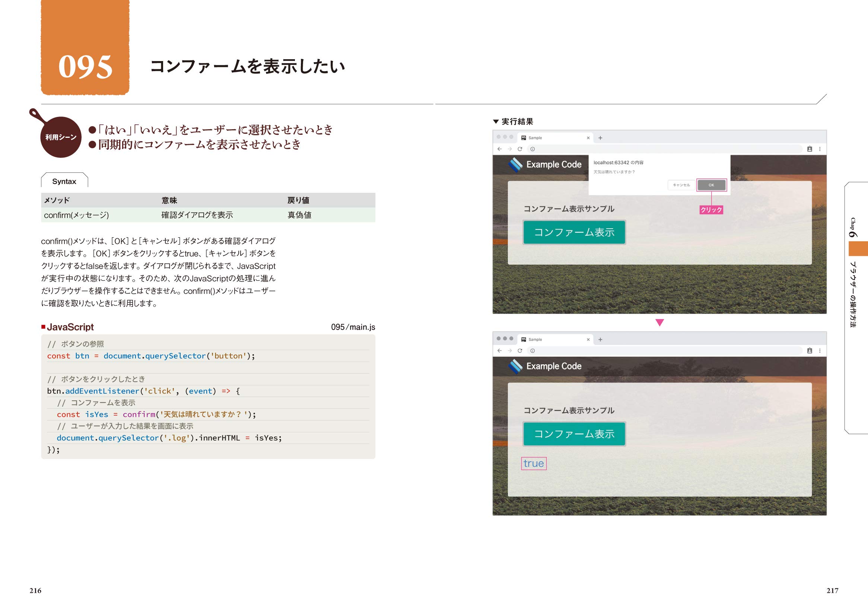Click the page info icon in the address bar

pos(533,149)
